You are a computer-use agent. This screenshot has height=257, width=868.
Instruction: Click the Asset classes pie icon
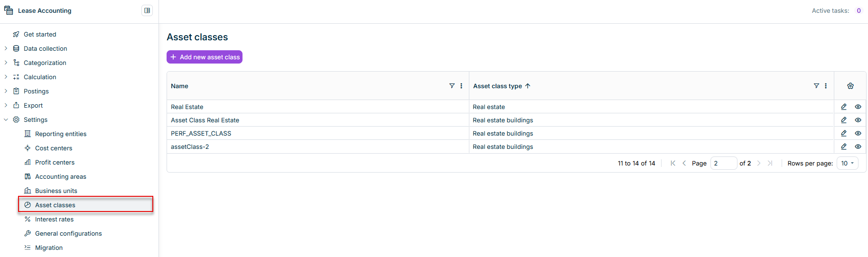(x=28, y=205)
